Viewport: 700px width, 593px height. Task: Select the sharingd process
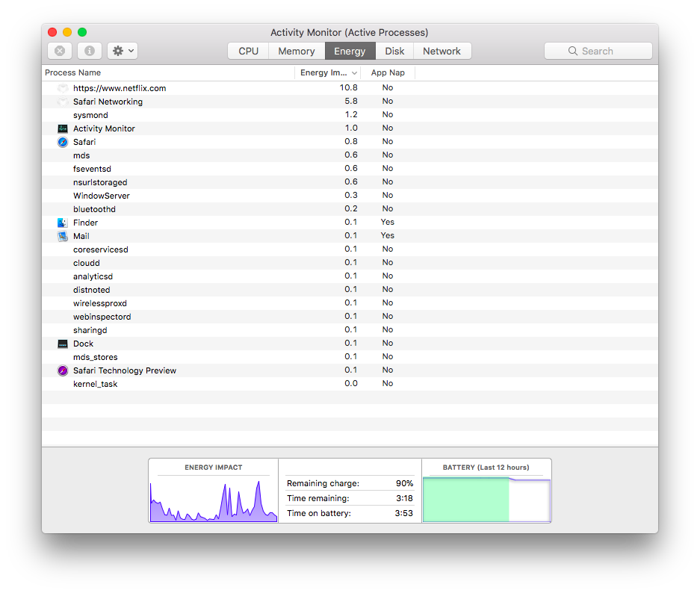coord(90,330)
